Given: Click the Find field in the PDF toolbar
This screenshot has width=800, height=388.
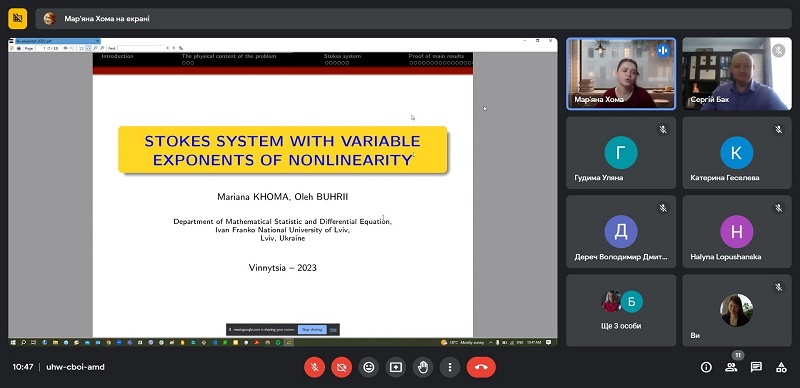Looking at the screenshot, I should (x=141, y=48).
